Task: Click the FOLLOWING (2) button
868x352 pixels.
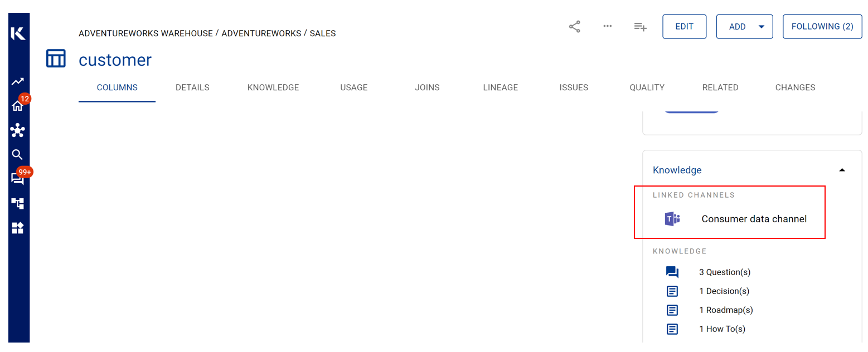Action: [822, 27]
